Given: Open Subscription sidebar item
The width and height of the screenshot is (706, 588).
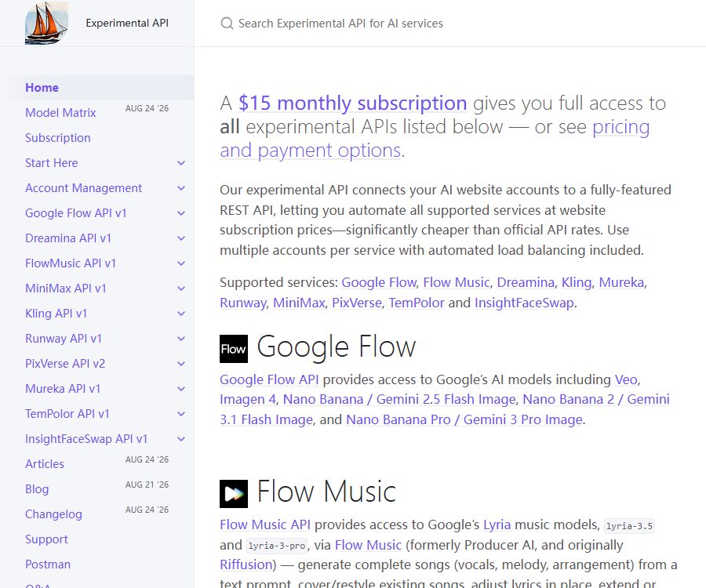Looking at the screenshot, I should pyautogui.click(x=57, y=138).
